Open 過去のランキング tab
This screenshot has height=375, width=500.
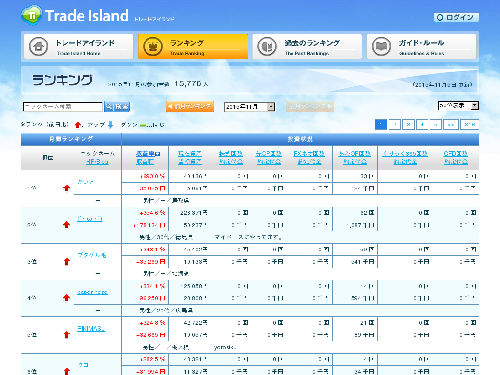tap(307, 46)
